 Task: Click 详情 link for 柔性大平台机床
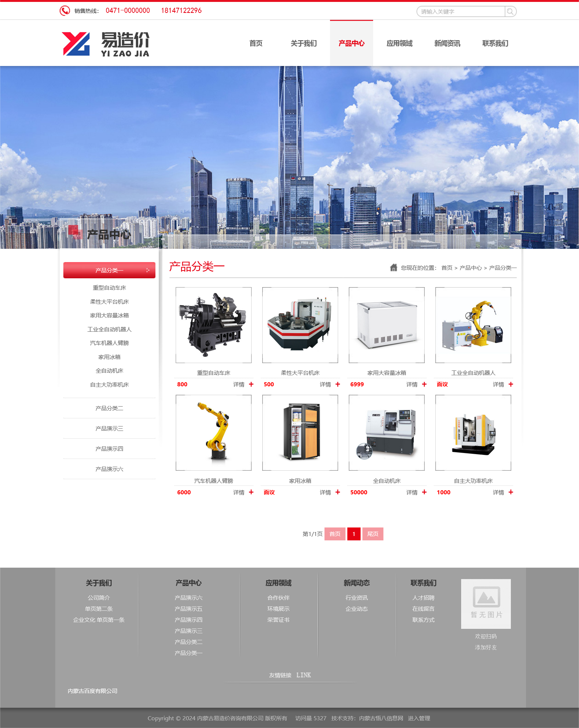pyautogui.click(x=325, y=384)
